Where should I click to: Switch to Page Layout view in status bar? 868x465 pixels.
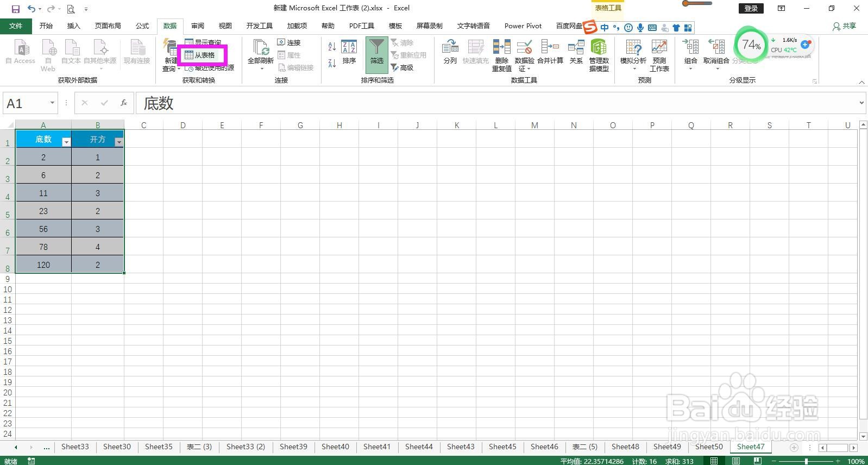click(x=735, y=461)
